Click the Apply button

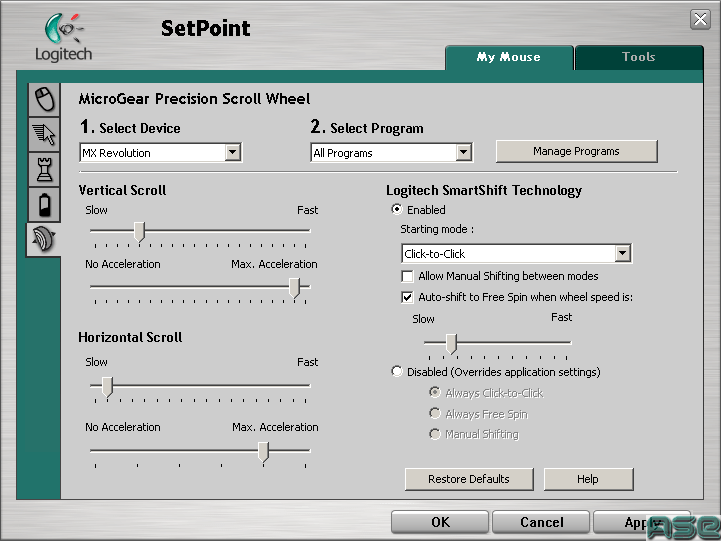[642, 522]
